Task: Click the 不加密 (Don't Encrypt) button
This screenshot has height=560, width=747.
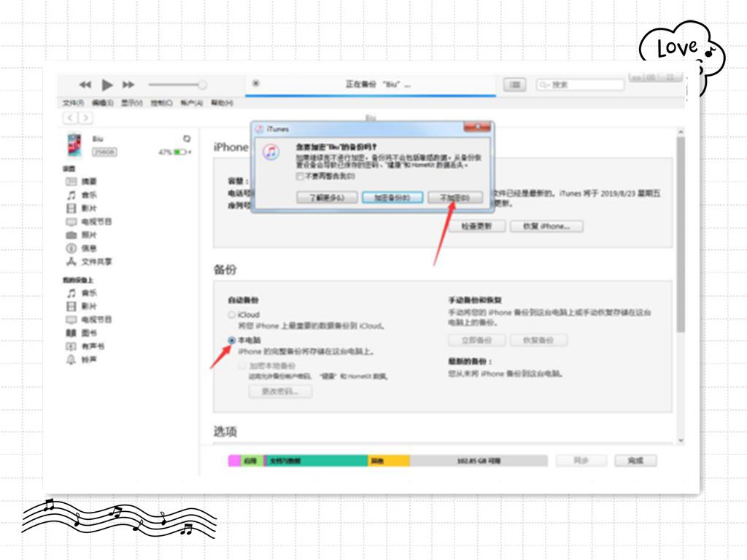Action: tap(454, 197)
